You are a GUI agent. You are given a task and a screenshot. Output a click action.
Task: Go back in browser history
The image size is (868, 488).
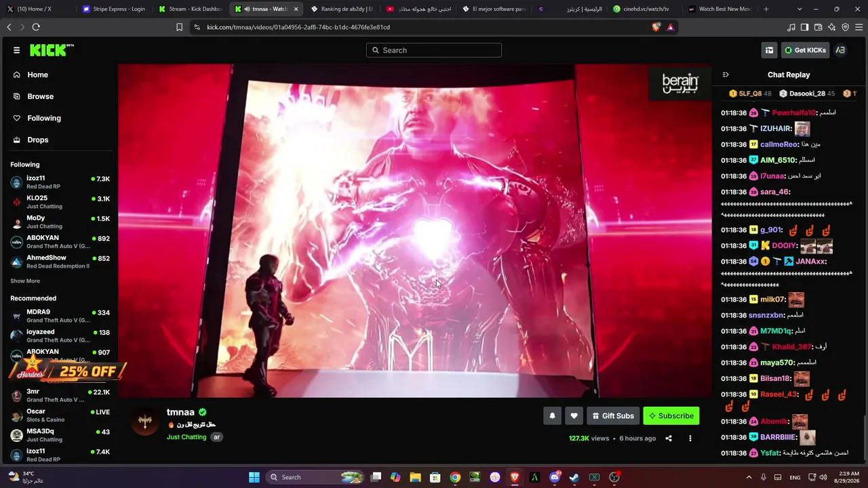pos(9,27)
